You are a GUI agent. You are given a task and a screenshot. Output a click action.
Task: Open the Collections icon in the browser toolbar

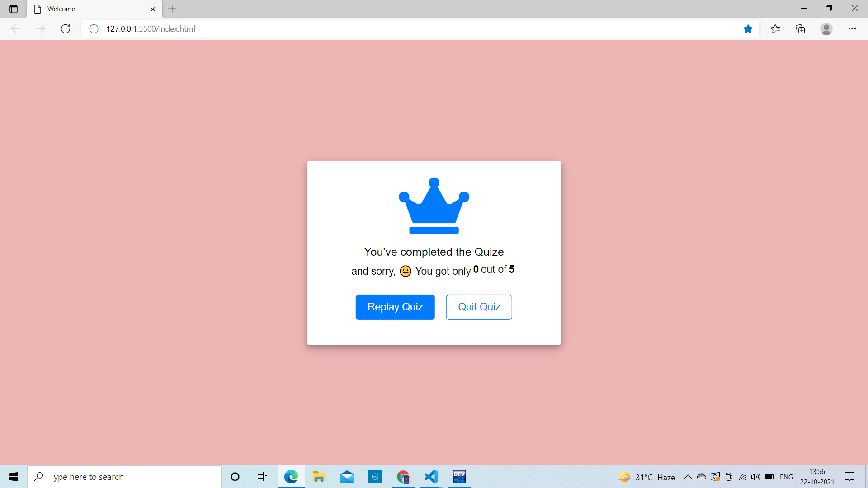tap(801, 28)
